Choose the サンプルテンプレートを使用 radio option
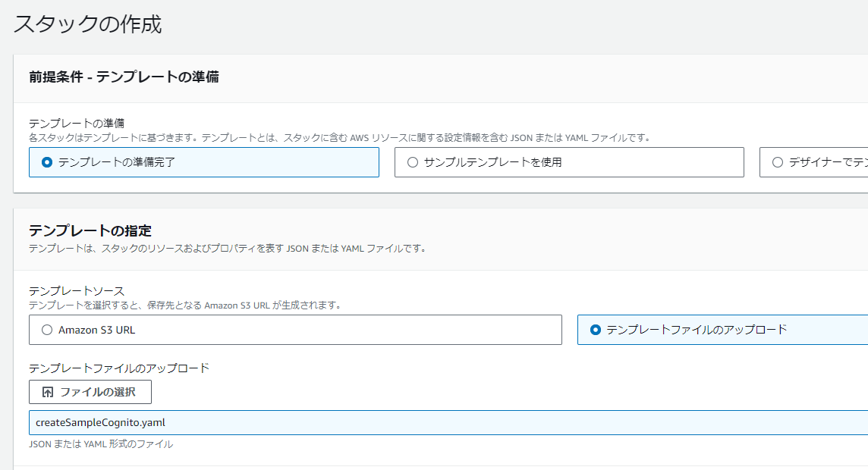 [413, 162]
